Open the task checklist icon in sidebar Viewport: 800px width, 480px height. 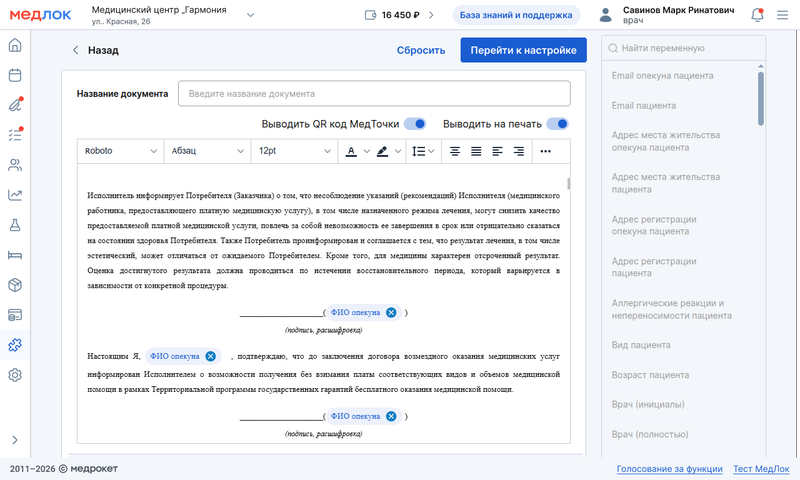15,135
